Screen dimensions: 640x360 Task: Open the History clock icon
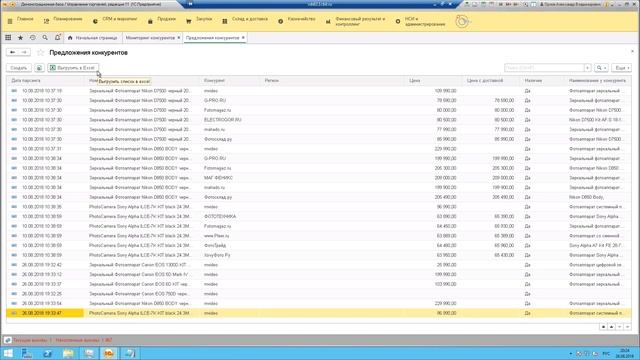[x=33, y=38]
